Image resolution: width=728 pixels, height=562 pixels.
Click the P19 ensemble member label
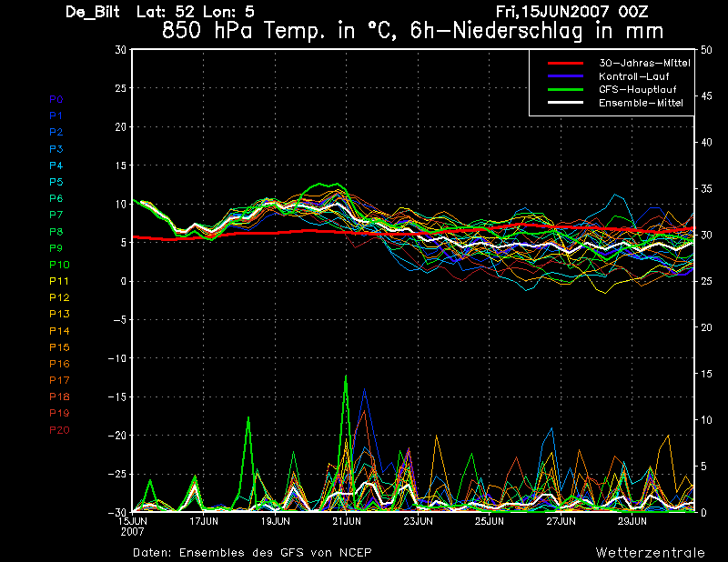pyautogui.click(x=59, y=413)
